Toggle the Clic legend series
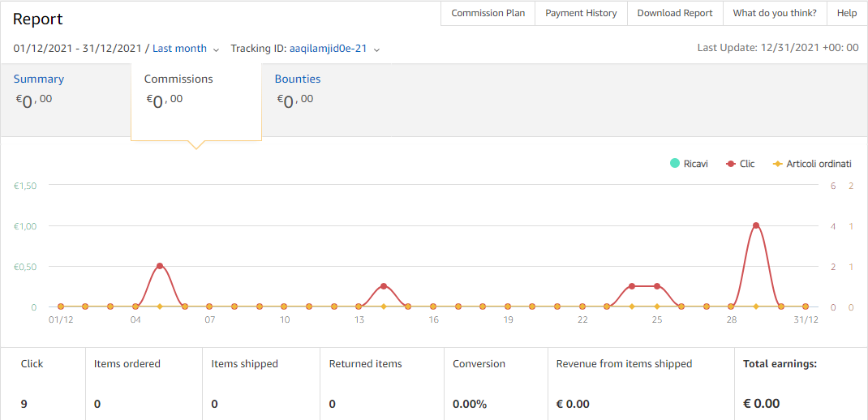The image size is (868, 420). tap(740, 164)
